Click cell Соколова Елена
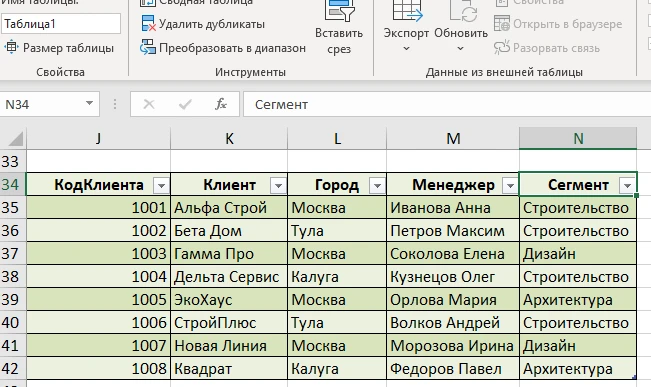 pos(453,254)
